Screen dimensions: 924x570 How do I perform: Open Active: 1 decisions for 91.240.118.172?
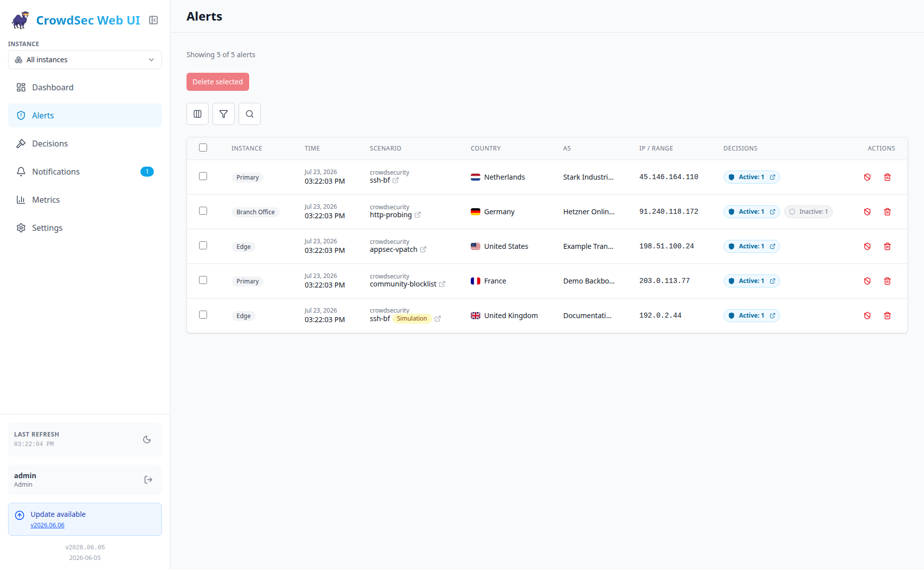point(752,212)
